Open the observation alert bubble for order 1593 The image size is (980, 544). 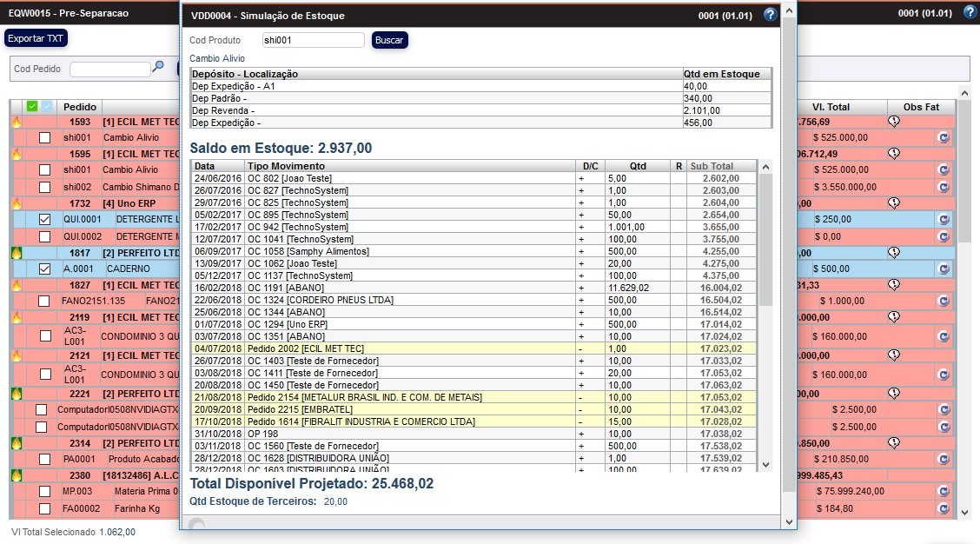tap(893, 122)
